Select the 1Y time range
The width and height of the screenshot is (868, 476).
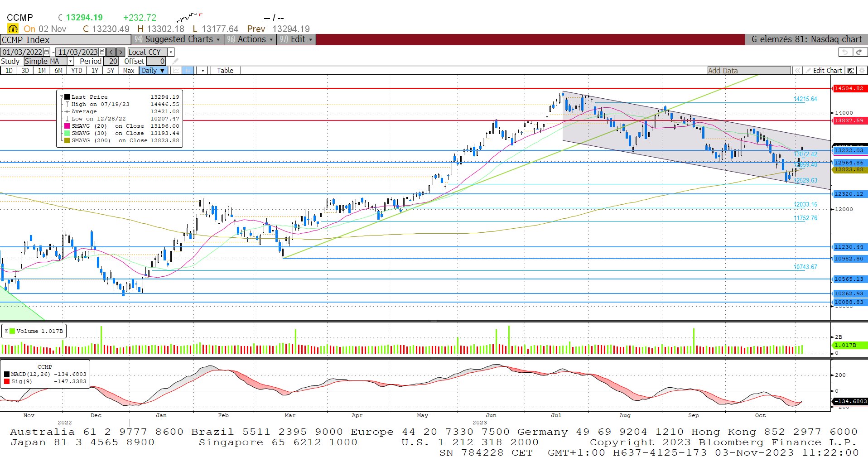click(95, 71)
